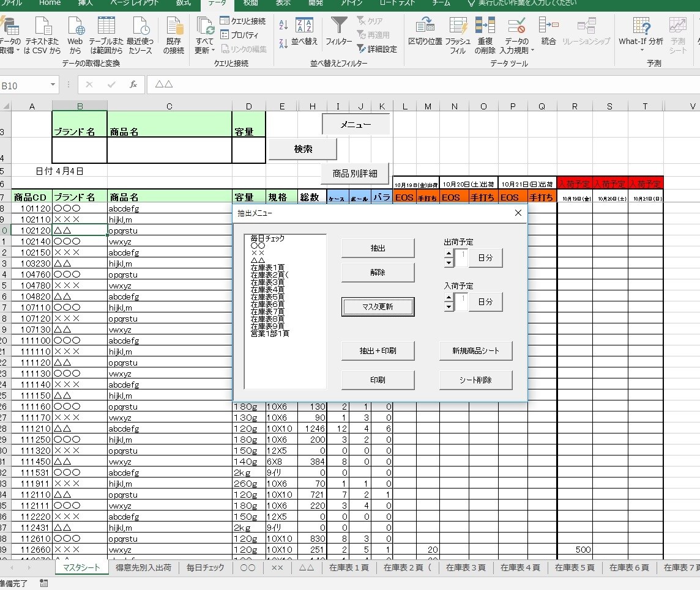Sort ascending A to Z icon
The height and width of the screenshot is (590, 700).
click(283, 24)
